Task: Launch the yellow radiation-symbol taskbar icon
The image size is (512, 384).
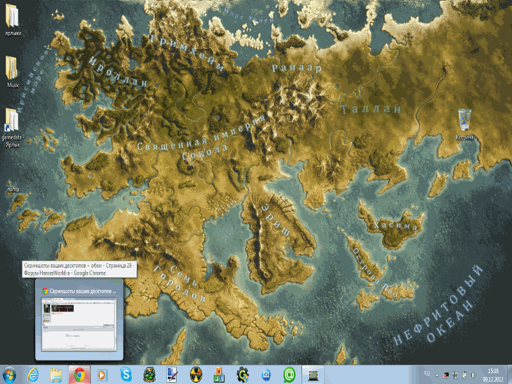Action: coord(196,375)
